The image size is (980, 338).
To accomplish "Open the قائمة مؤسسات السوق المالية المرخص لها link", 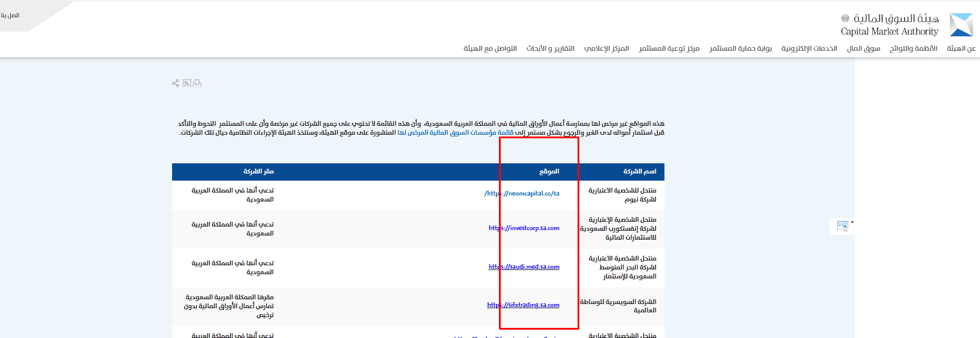I will (455, 132).
